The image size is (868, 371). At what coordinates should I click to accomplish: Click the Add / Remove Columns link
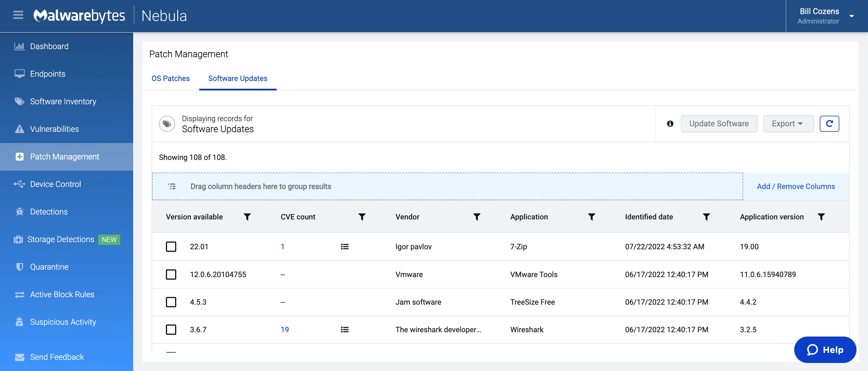click(x=796, y=186)
